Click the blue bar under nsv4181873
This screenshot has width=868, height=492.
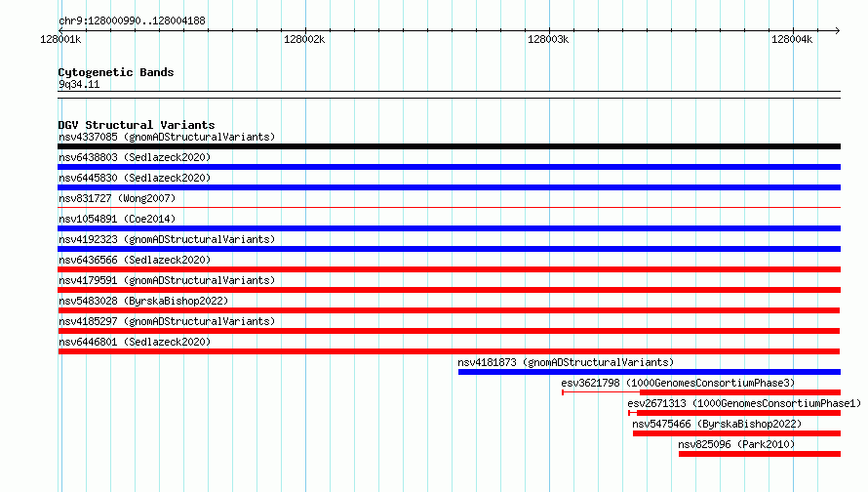650,372
